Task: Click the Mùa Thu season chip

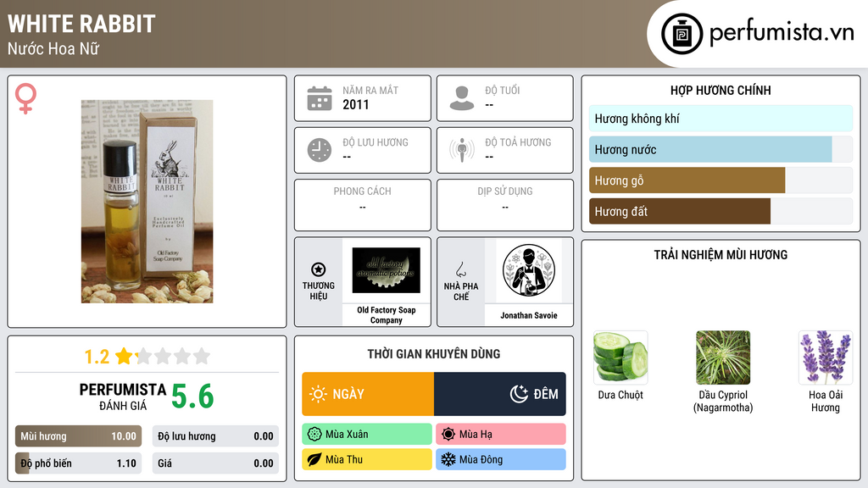Action: tap(366, 459)
